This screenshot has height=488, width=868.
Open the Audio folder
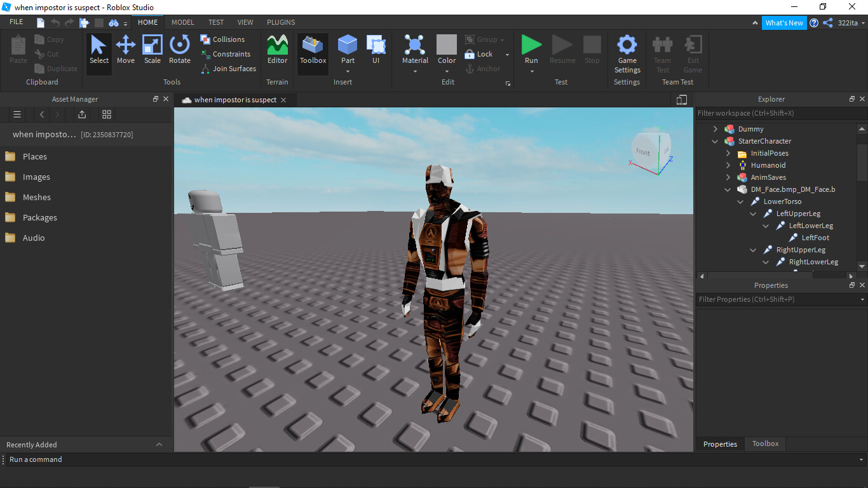(x=34, y=238)
